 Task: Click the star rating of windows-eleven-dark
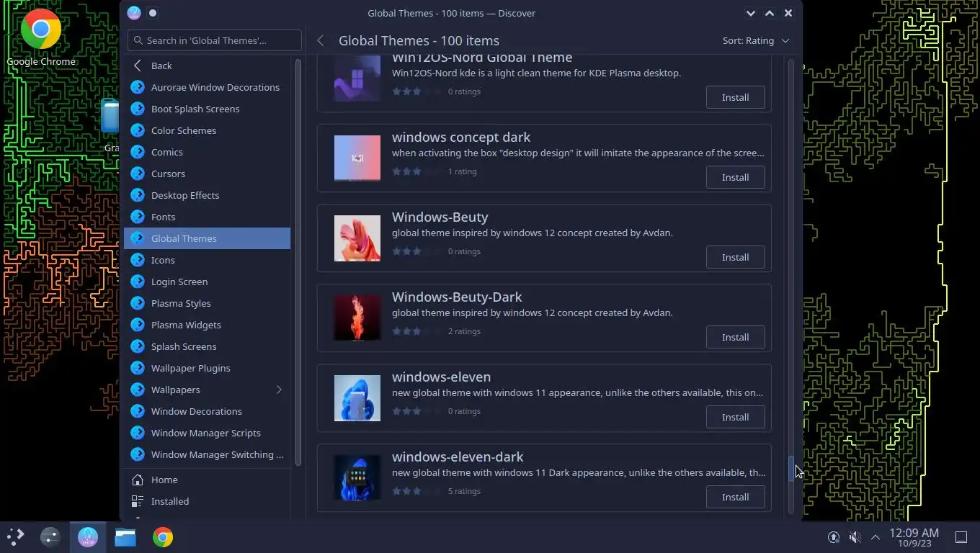[x=416, y=491]
